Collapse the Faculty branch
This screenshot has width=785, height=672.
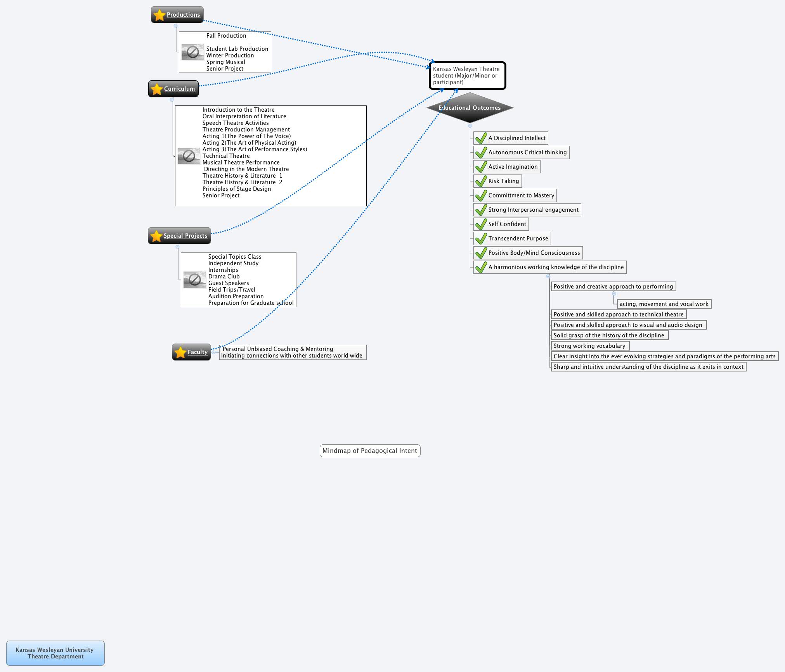coord(213,352)
